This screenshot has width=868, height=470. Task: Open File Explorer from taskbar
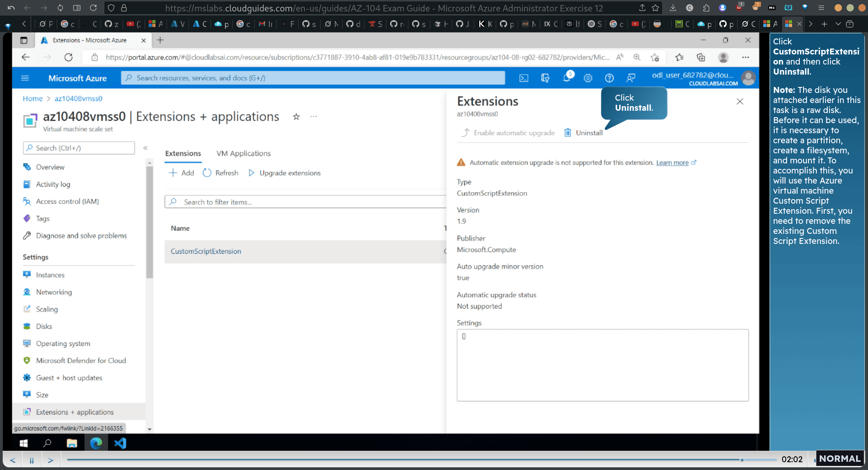tap(72, 443)
